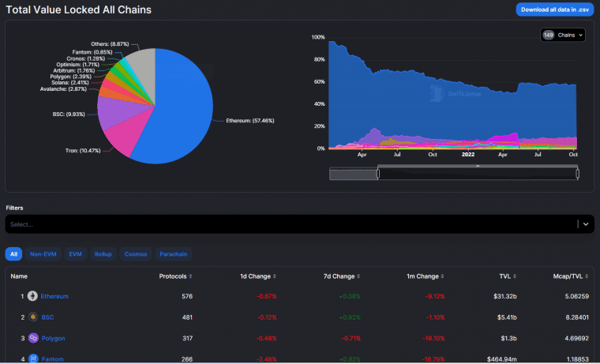This screenshot has width=600, height=364.
Task: Click the Tron: (10.47%) pie label
Action: [83, 151]
